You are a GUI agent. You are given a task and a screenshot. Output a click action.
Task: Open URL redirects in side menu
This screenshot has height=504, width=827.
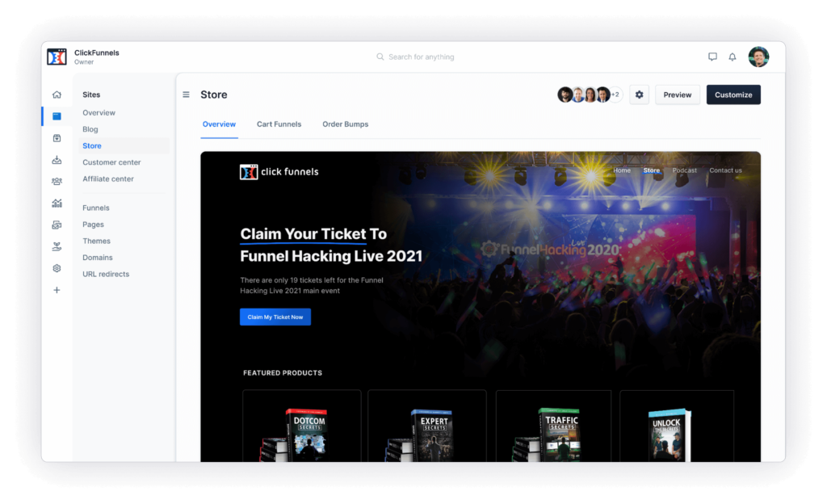coord(106,274)
